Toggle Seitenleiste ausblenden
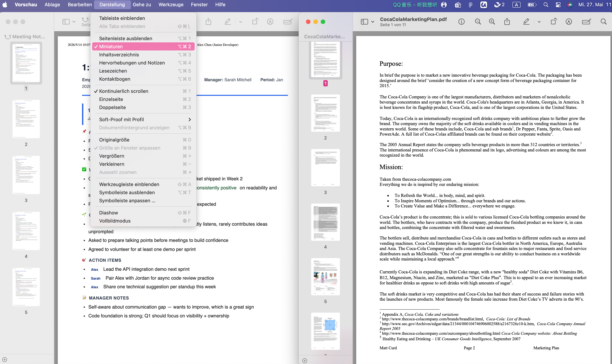The width and height of the screenshot is (612, 364). coord(143,38)
